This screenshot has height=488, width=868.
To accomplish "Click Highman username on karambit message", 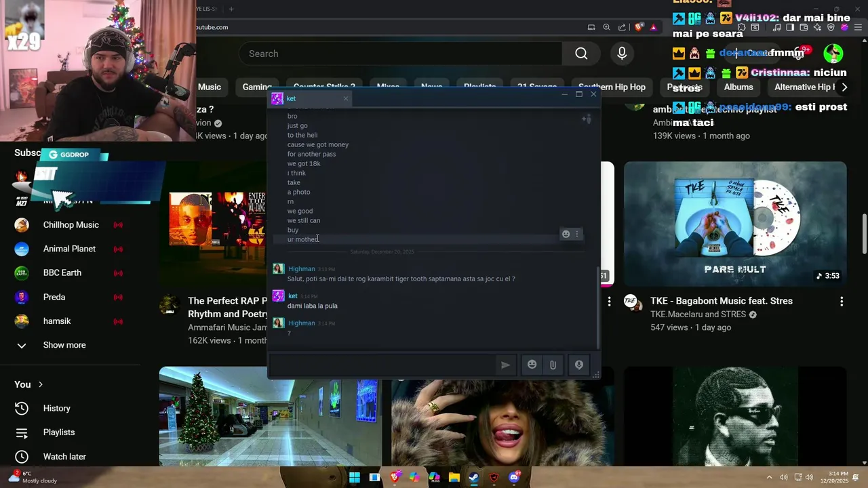I will click(302, 269).
